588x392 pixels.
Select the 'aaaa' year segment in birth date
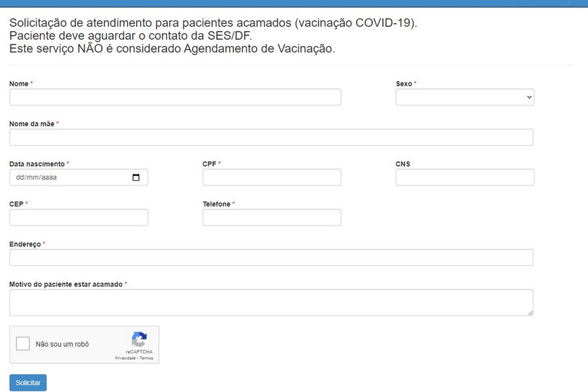[50, 178]
